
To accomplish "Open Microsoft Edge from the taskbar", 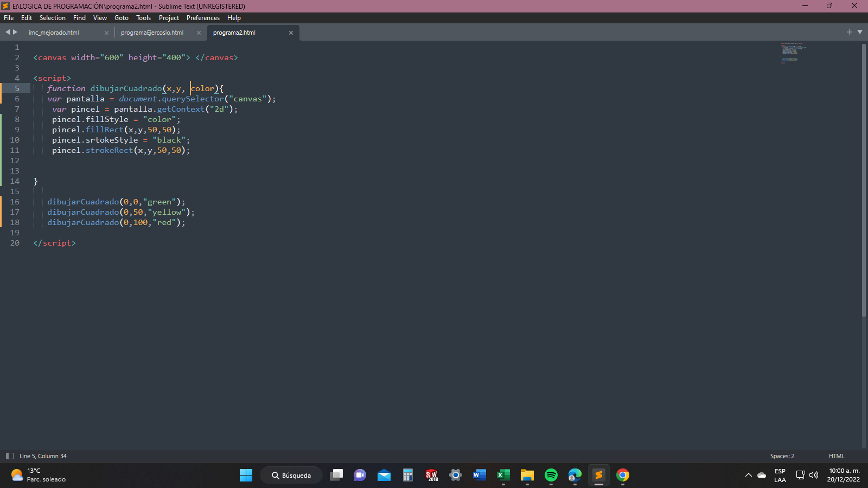I will click(x=575, y=476).
